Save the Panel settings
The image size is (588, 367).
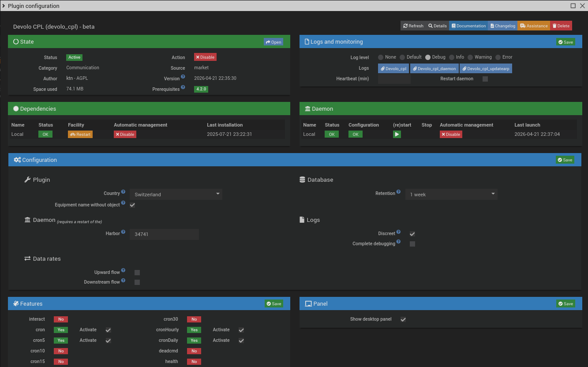pyautogui.click(x=566, y=304)
